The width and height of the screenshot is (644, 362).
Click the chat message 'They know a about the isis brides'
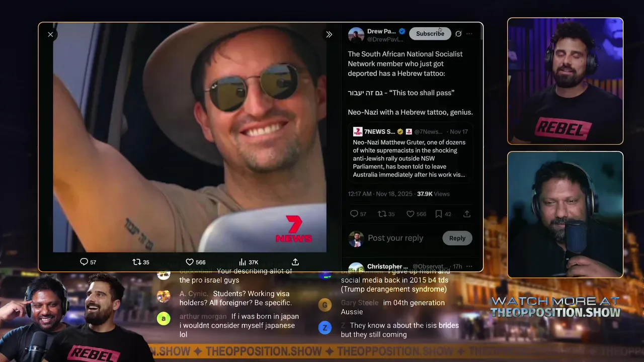pos(400,330)
